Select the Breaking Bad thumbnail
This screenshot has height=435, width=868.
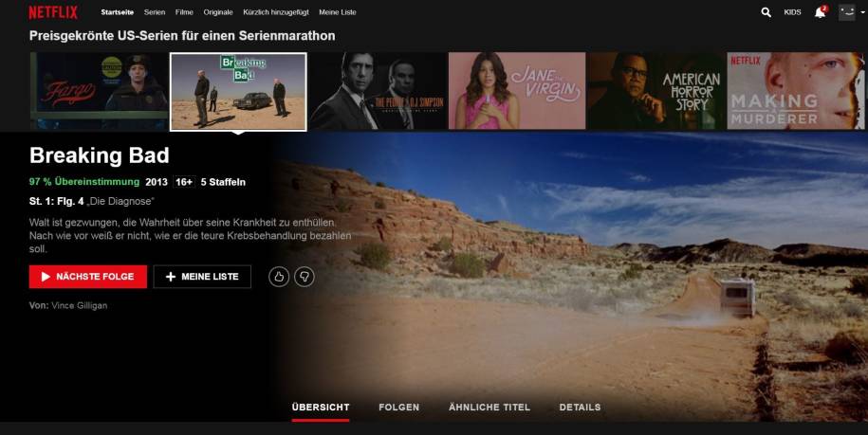238,92
